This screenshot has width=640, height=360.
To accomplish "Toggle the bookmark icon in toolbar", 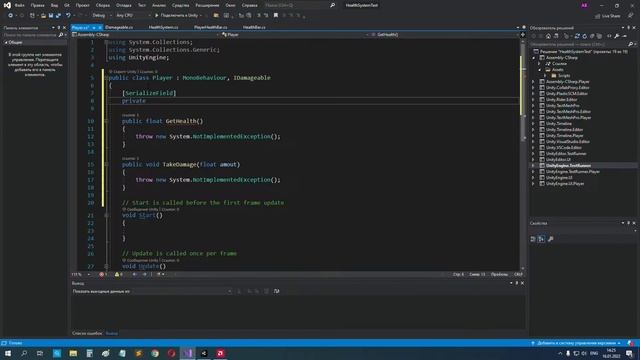I will click(x=276, y=16).
